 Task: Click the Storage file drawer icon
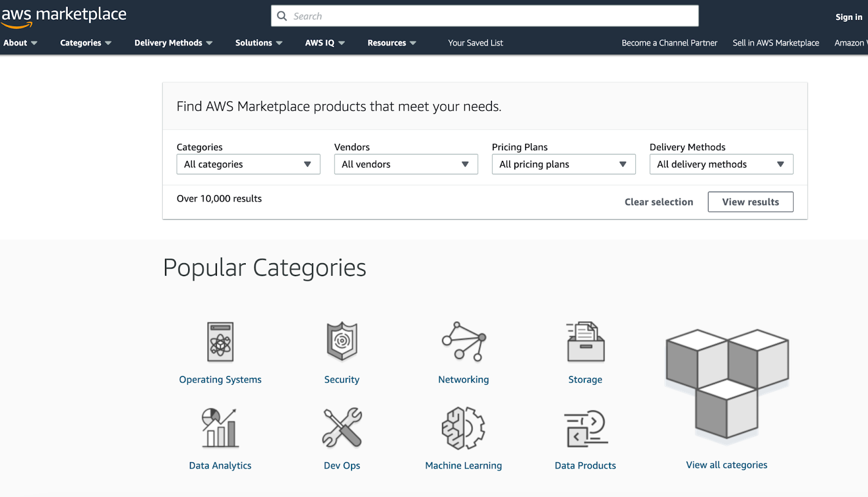coord(585,342)
